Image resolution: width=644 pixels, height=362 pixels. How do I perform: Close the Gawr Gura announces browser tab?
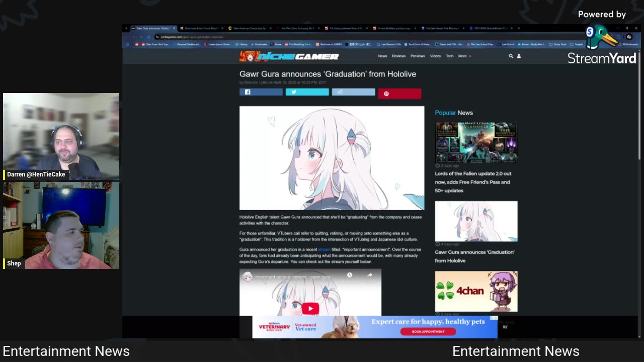pyautogui.click(x=174, y=28)
